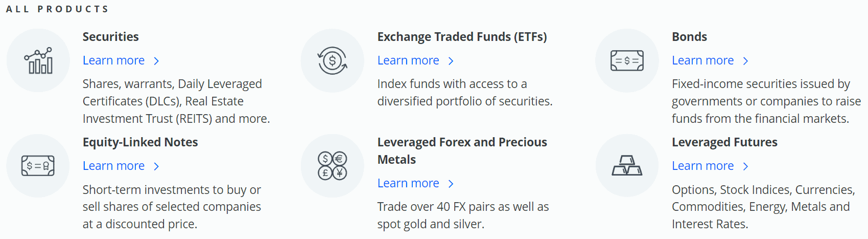The height and width of the screenshot is (239, 868).
Task: Select the Securities heading
Action: click(x=111, y=37)
